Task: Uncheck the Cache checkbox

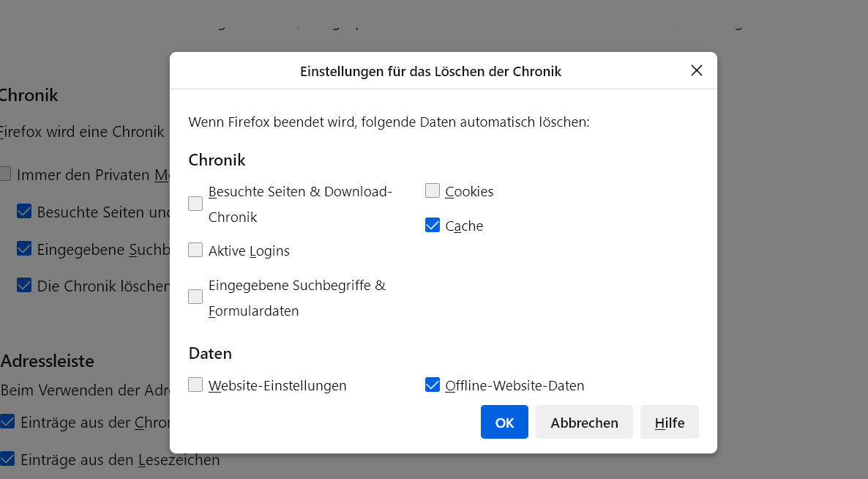Action: click(433, 226)
